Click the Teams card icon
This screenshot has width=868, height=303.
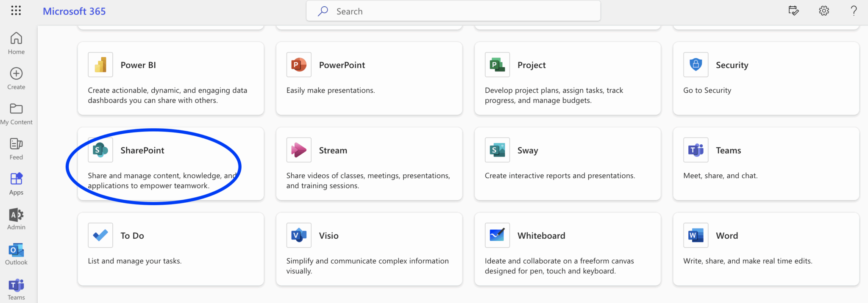[696, 150]
